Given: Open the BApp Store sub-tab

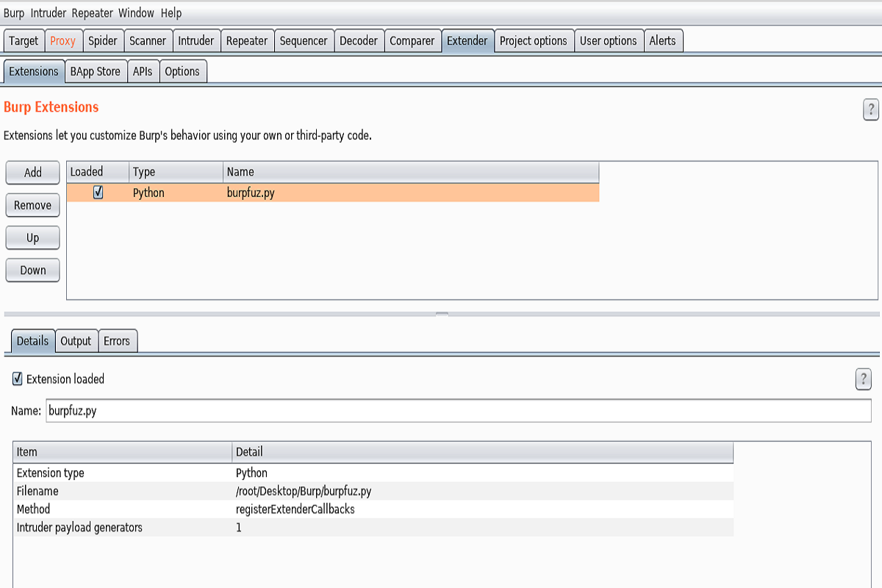Looking at the screenshot, I should [96, 71].
